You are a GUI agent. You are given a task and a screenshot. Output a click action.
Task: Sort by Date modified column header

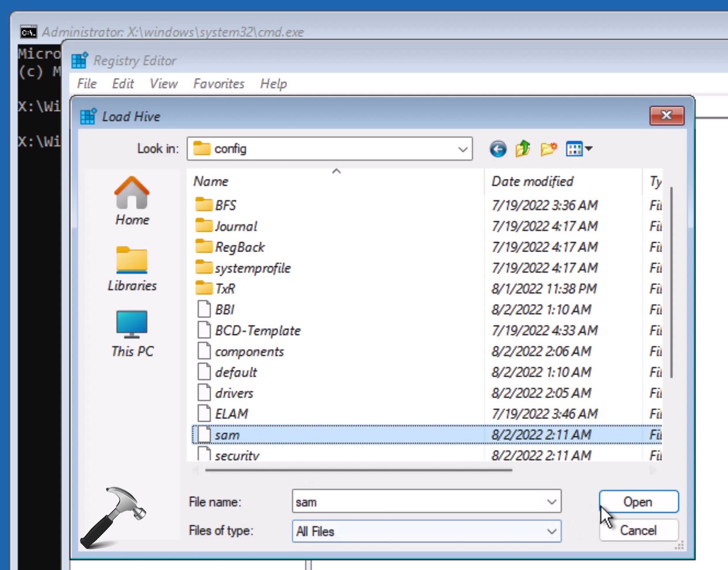(532, 181)
